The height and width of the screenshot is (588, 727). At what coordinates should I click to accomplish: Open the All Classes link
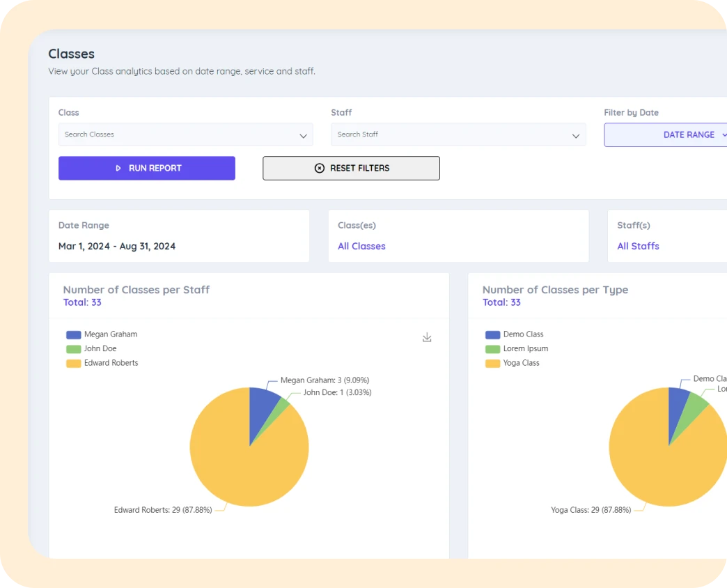point(361,246)
